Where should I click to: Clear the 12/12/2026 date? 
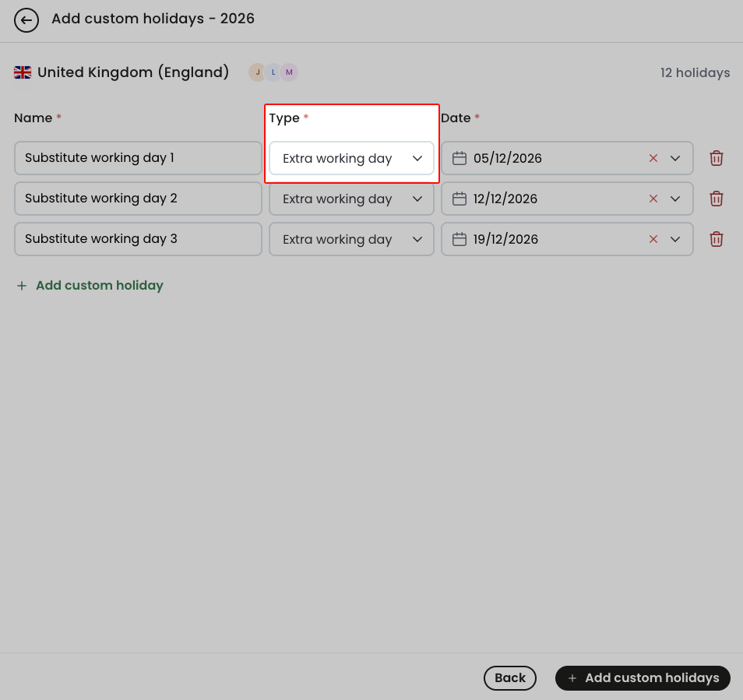[653, 199]
